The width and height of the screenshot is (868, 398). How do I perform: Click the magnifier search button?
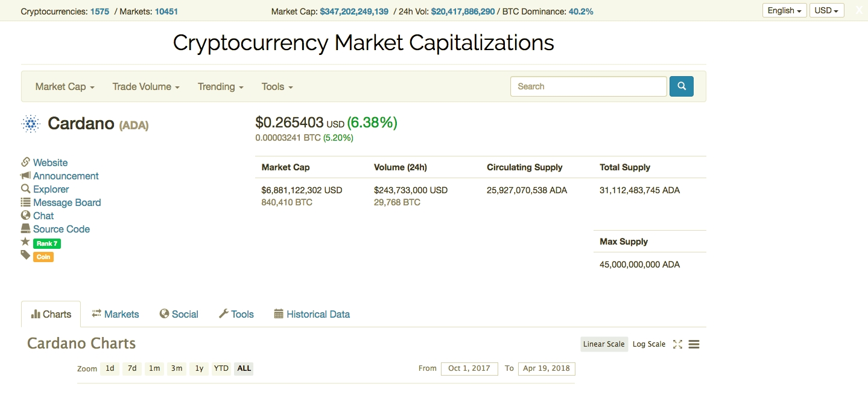pyautogui.click(x=682, y=86)
